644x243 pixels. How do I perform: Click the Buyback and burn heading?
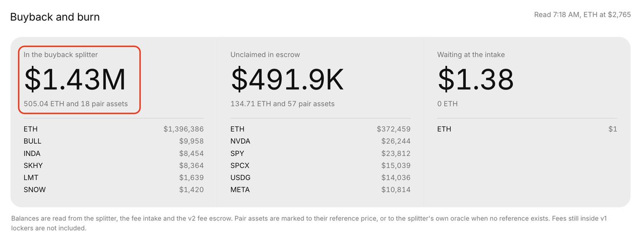pos(55,17)
